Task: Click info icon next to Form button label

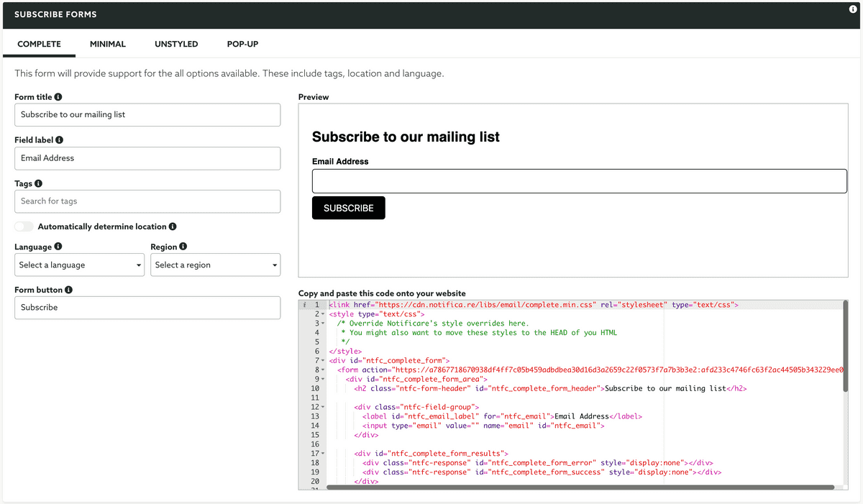Action: pyautogui.click(x=68, y=290)
